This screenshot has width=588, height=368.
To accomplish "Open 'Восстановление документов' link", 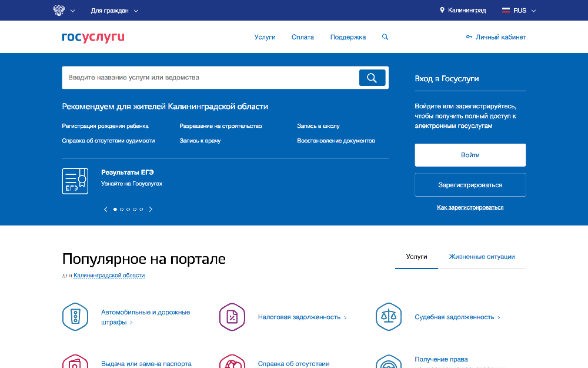I will [336, 141].
